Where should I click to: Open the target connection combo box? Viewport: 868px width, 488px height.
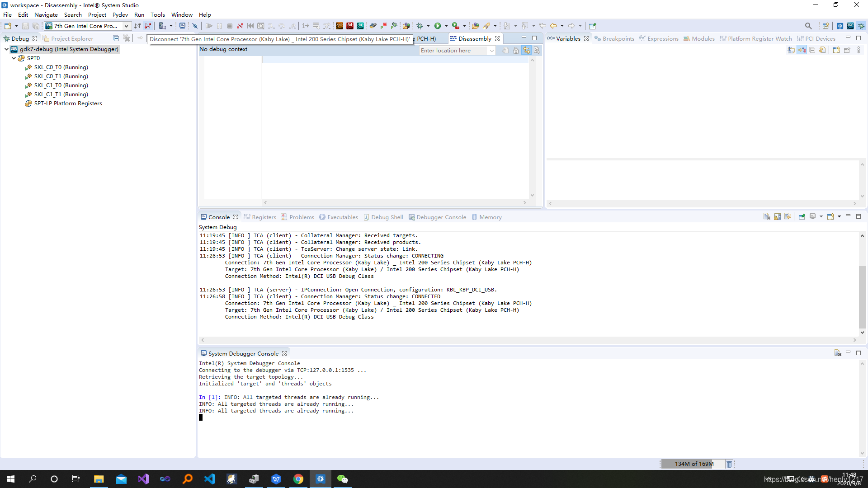(126, 26)
